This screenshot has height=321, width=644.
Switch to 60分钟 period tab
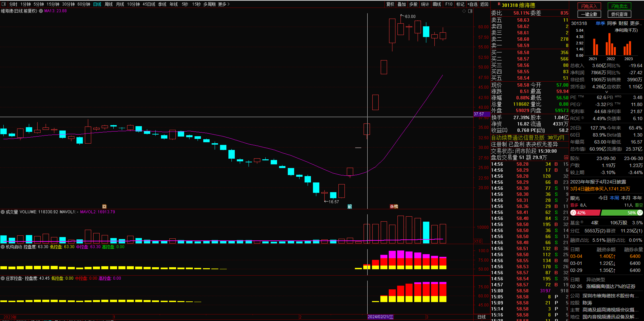click(84, 4)
